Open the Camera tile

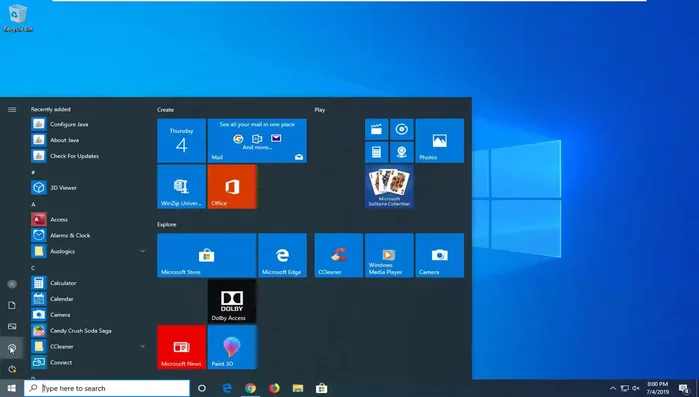(440, 255)
